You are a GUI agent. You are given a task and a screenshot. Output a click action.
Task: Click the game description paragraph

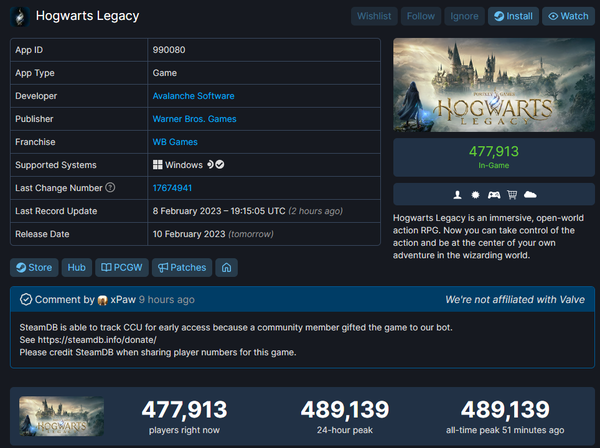[488, 236]
